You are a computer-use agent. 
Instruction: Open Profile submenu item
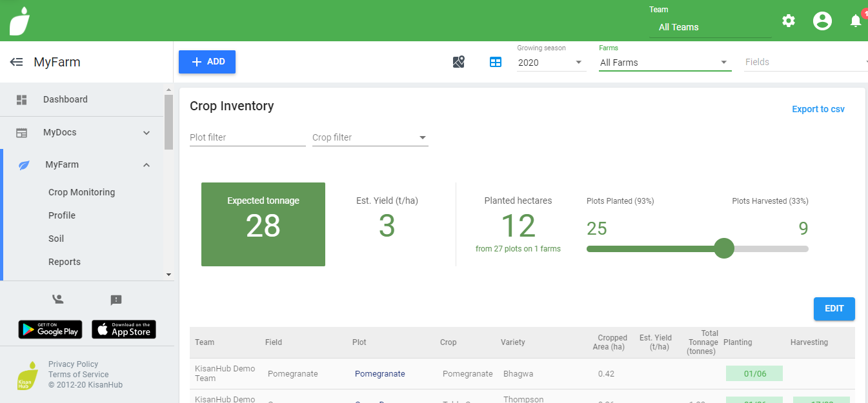click(62, 215)
